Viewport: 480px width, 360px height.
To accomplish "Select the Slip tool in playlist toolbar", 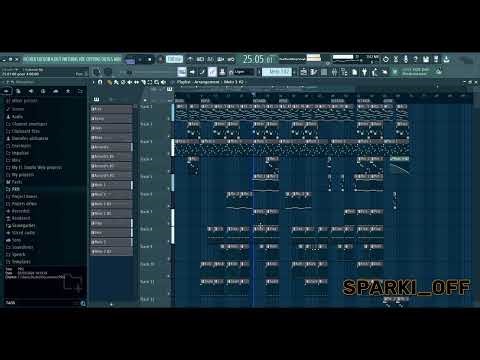I will click(x=136, y=82).
